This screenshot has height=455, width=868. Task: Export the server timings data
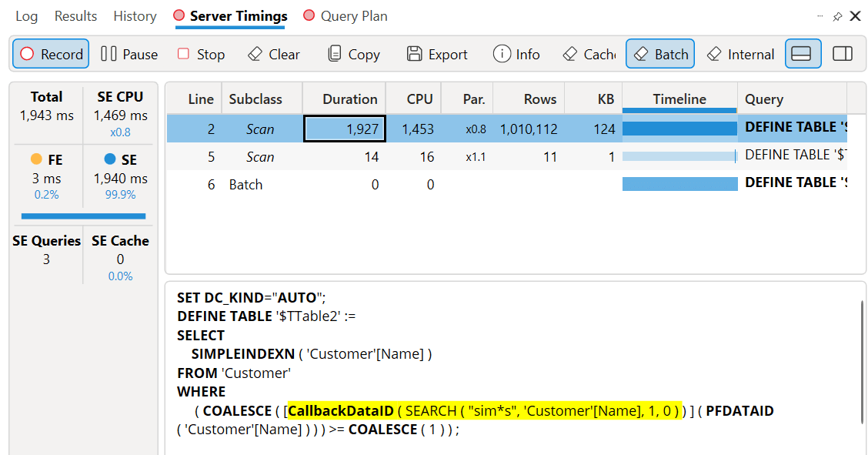(437, 54)
